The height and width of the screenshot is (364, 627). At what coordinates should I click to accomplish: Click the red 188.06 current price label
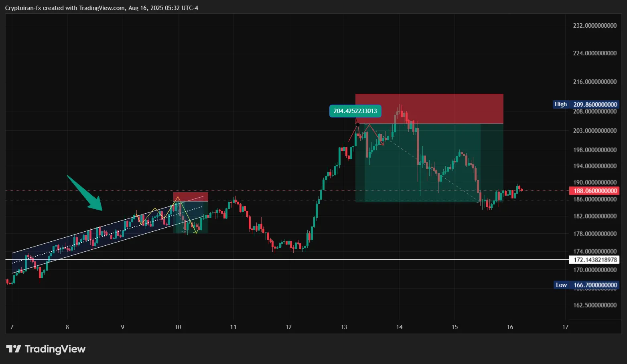[594, 191]
